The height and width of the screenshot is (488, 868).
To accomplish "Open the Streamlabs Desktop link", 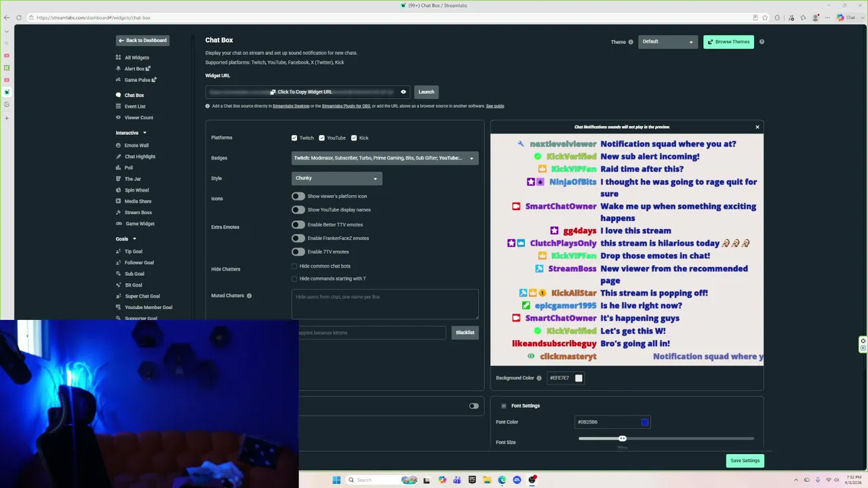I will point(291,106).
